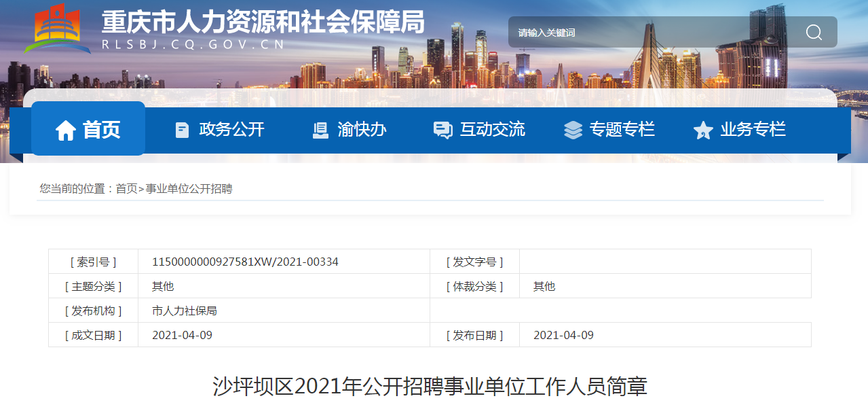Click 其他 value next to 主题分类

[x=163, y=286]
